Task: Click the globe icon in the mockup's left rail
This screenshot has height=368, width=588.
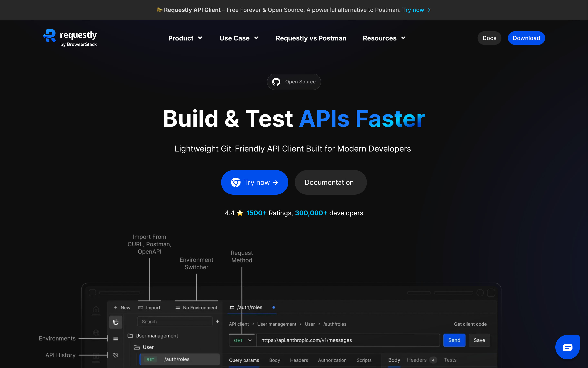Action: pos(96,332)
